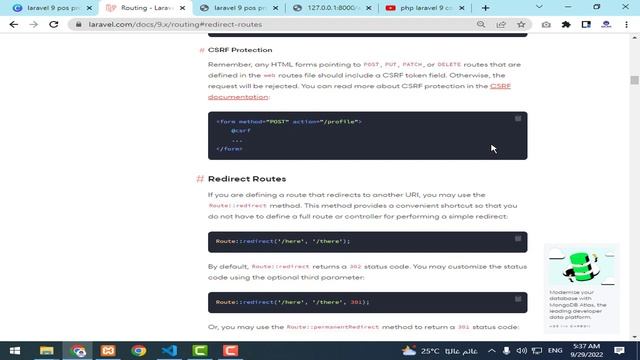Copy the CSRF form code block
Screen dimensions: 640x360
(518, 118)
